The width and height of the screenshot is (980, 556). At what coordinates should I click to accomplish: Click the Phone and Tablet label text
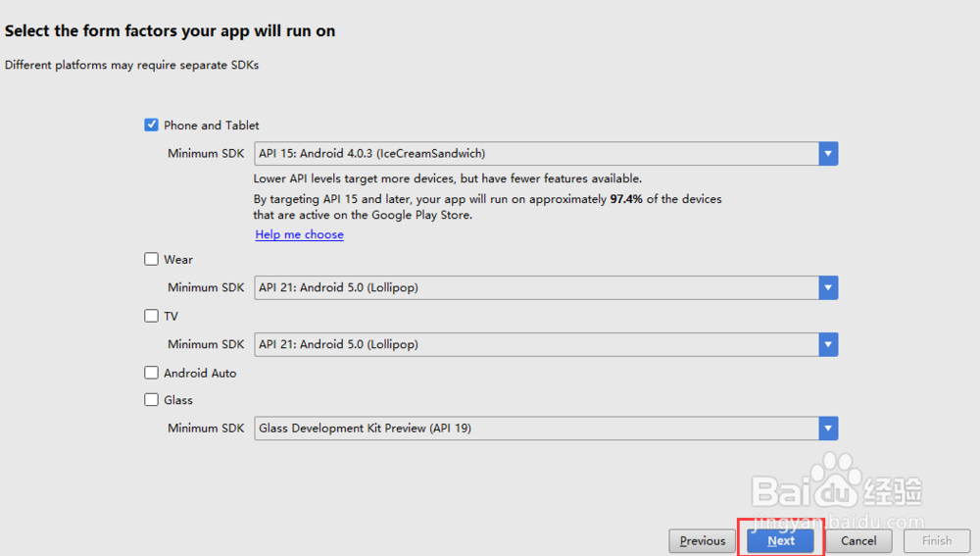(x=212, y=125)
